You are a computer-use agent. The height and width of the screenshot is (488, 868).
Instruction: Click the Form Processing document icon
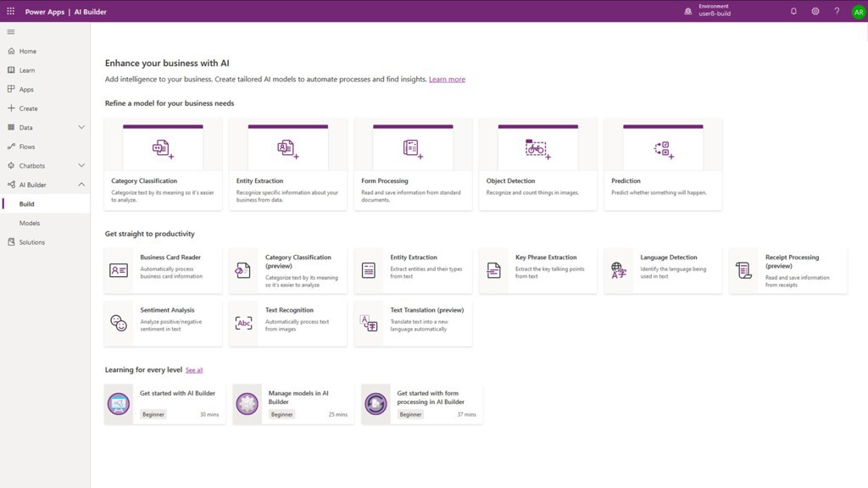click(x=413, y=148)
